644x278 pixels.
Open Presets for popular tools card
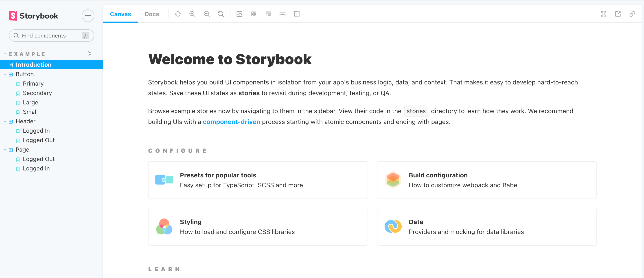pos(258,180)
